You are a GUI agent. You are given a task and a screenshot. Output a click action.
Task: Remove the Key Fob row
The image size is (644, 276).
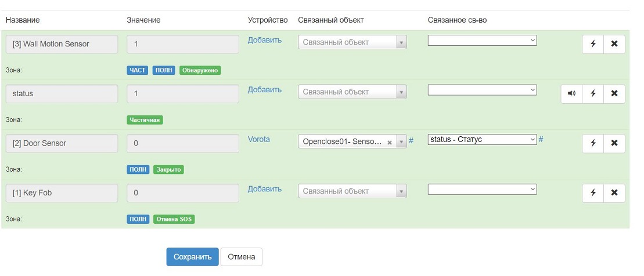tap(614, 193)
